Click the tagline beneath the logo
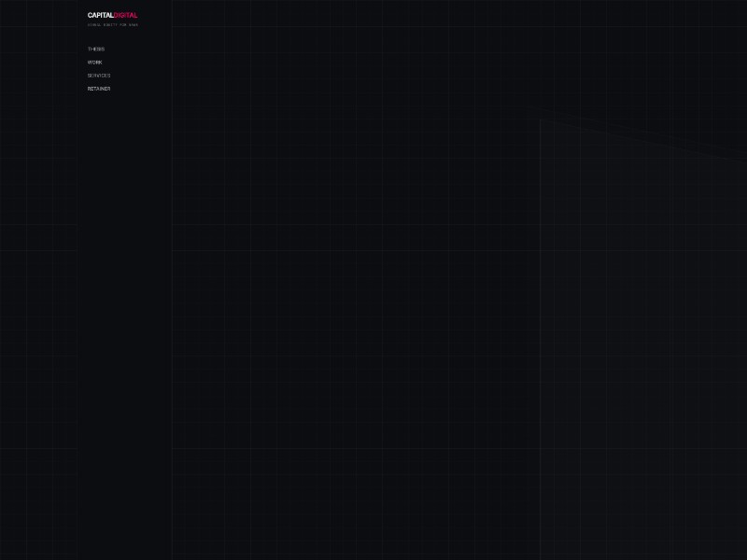 (113, 25)
